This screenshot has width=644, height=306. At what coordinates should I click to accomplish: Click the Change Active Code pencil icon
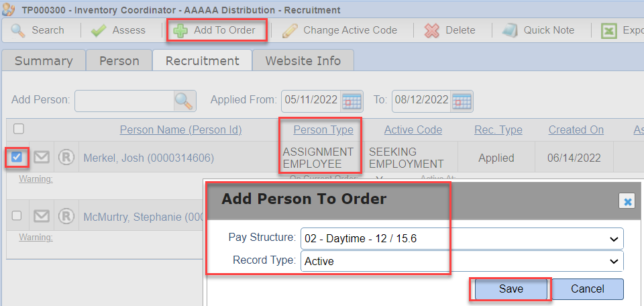tap(290, 31)
